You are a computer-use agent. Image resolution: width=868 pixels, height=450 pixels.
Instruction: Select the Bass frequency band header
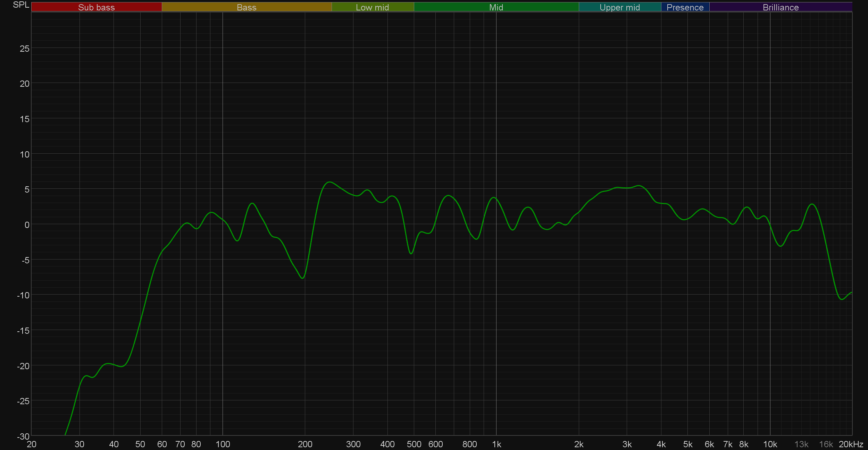pyautogui.click(x=247, y=7)
